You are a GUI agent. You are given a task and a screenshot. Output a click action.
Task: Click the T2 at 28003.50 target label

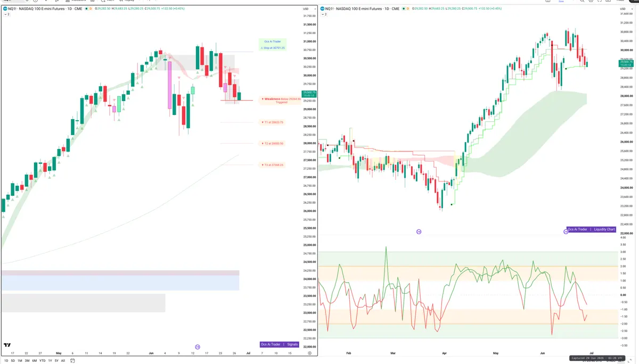273,144
